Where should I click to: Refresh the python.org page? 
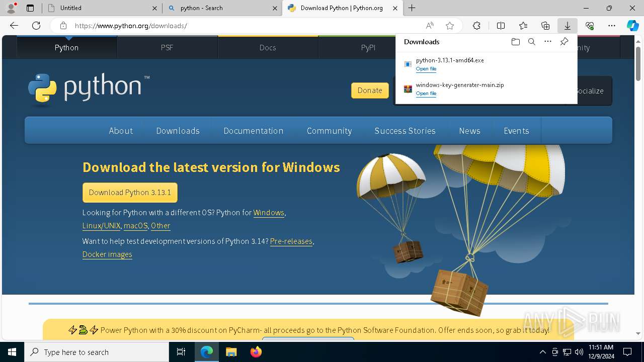[x=36, y=26]
